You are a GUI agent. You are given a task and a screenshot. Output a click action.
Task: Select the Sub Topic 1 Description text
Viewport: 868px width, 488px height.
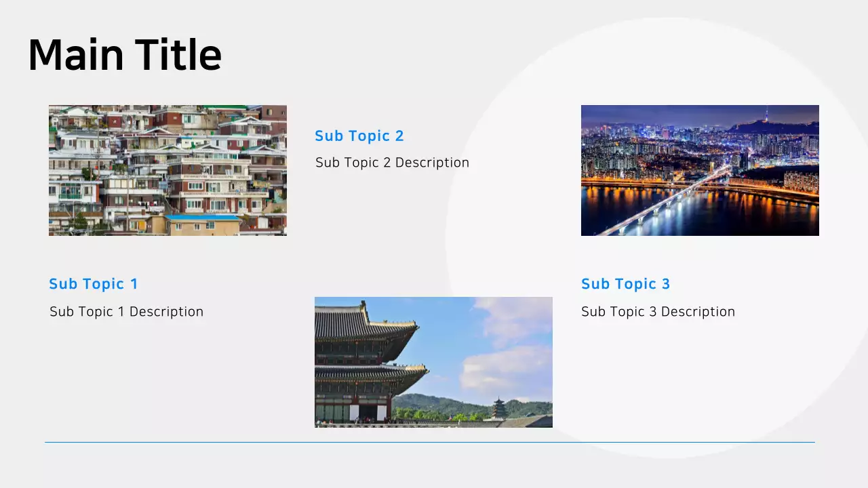[x=126, y=312]
